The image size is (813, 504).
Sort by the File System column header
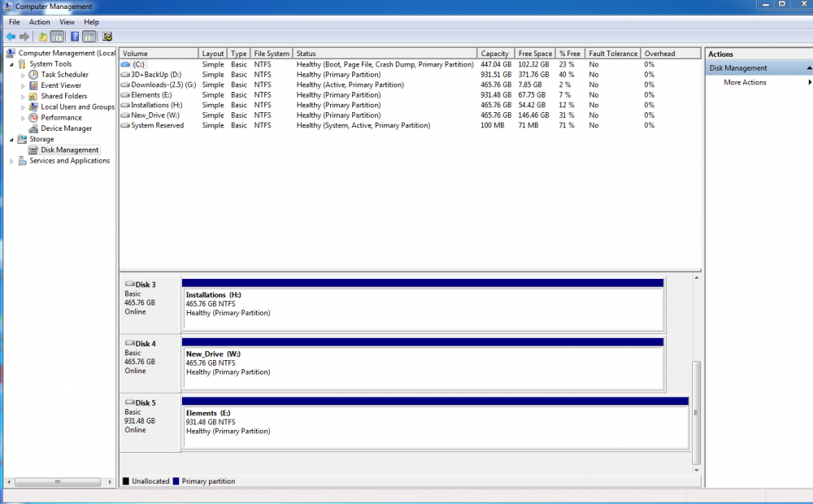[272, 54]
